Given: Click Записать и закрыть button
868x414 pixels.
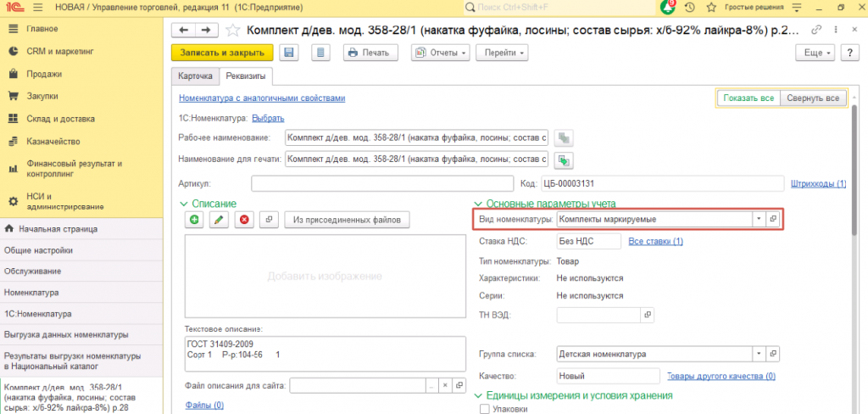Looking at the screenshot, I should pos(222,53).
